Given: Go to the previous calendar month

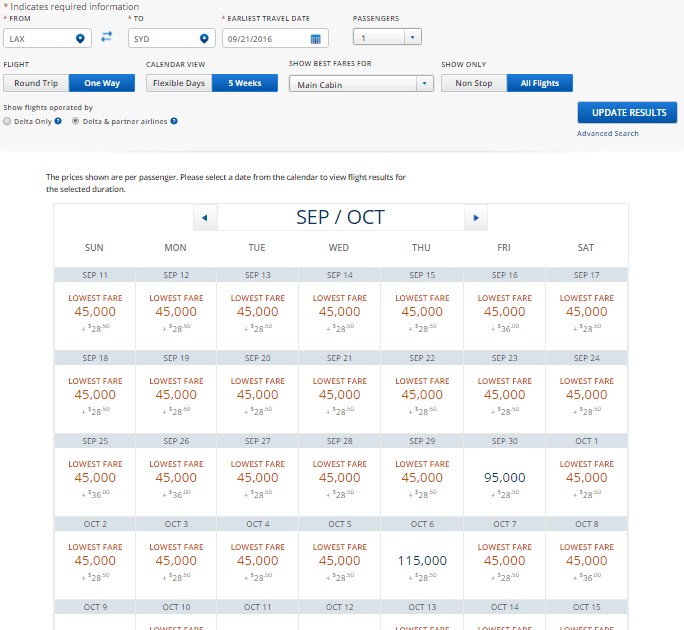Looking at the screenshot, I should pos(205,217).
